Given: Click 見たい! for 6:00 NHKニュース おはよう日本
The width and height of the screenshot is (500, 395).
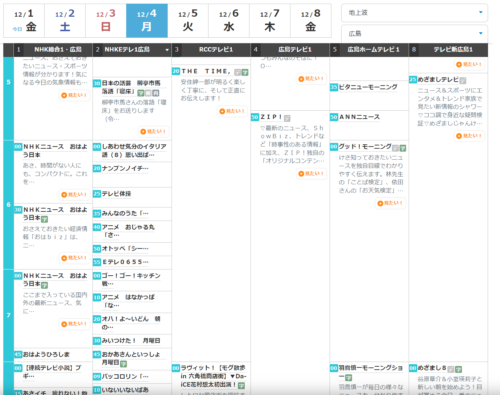Looking at the screenshot, I should [x=74, y=195].
